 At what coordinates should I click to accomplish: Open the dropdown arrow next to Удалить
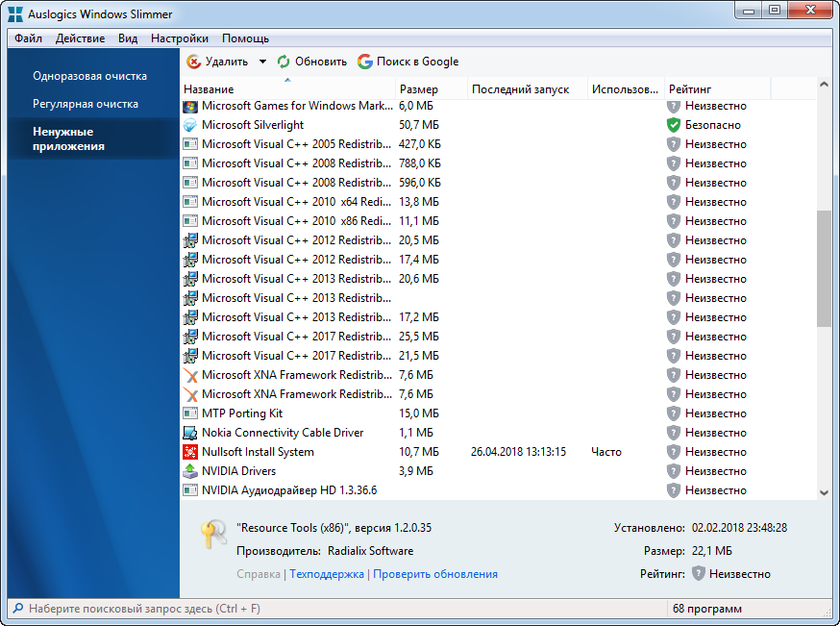(x=262, y=62)
